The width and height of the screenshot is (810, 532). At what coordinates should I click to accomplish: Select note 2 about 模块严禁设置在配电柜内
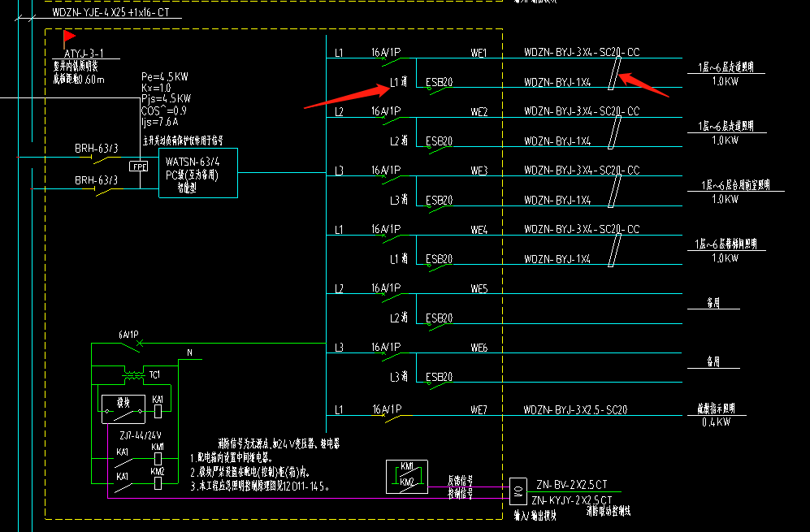click(x=250, y=472)
